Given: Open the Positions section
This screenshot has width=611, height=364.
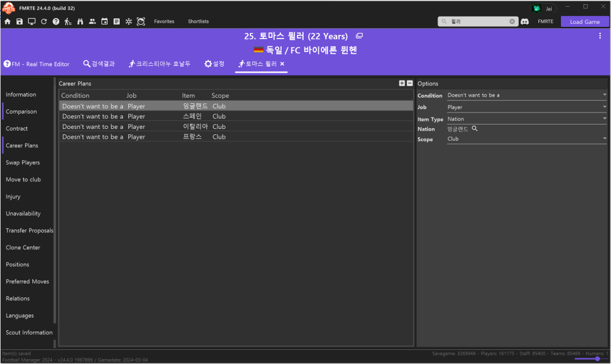Looking at the screenshot, I should pos(18,264).
